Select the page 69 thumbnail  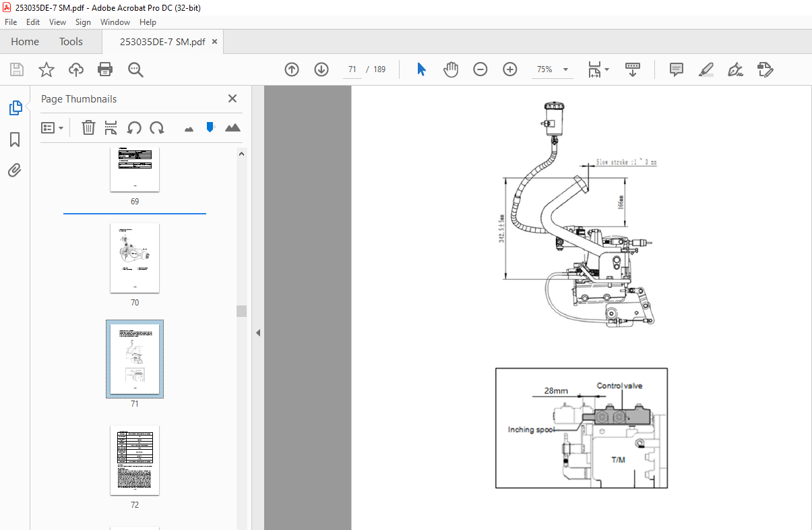(135, 169)
